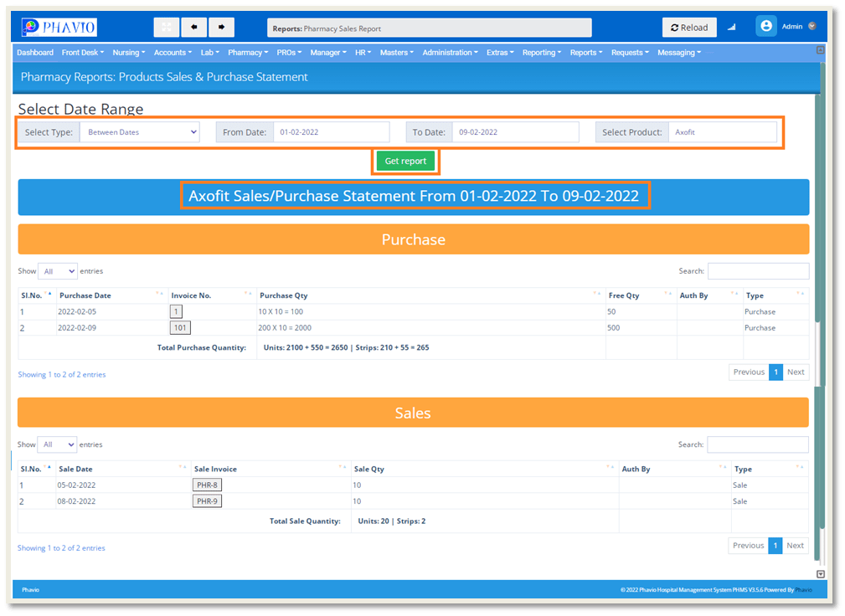Open the Admin user avatar
The width and height of the screenshot is (845, 616).
coord(765,26)
